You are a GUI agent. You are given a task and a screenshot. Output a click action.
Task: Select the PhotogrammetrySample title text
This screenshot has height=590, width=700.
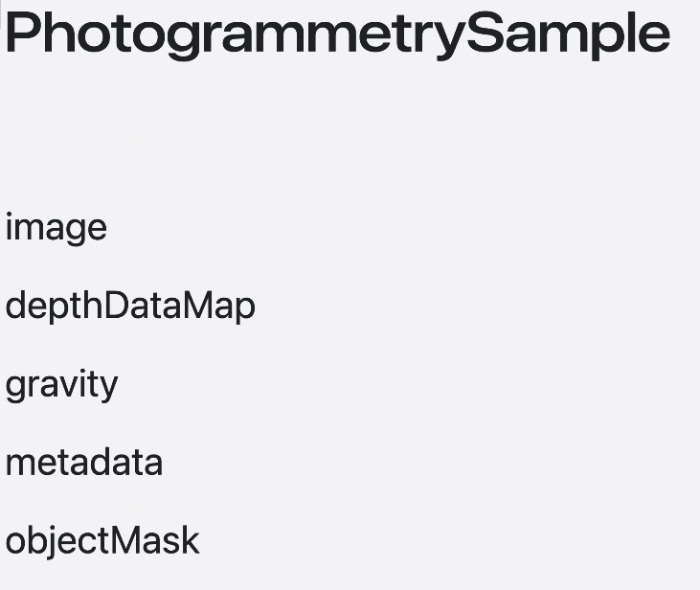click(337, 33)
